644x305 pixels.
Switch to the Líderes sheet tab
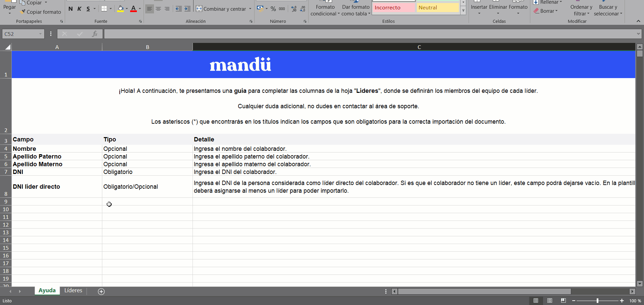(73, 291)
